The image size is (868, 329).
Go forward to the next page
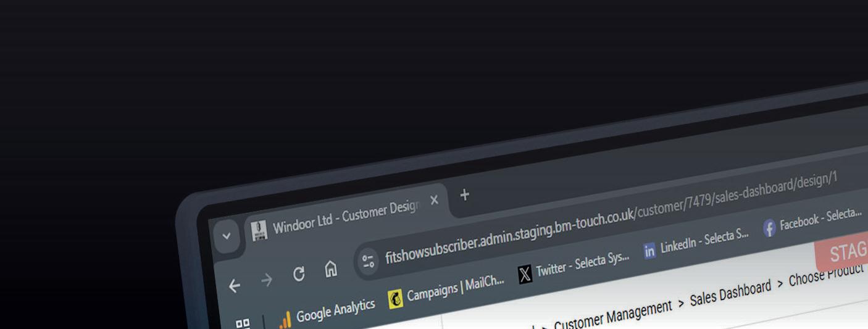pos(267,280)
